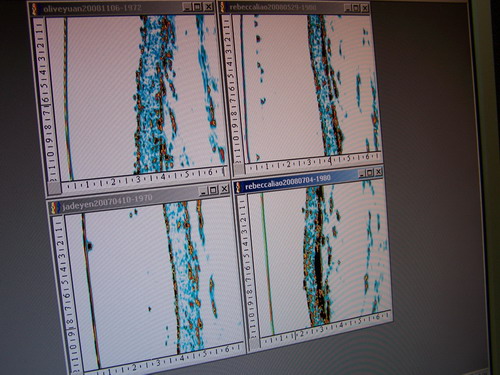The image size is (500, 375).
Task: Click the vertical ruler in rebeccaliao20080529-1980 window
Action: 233,89
